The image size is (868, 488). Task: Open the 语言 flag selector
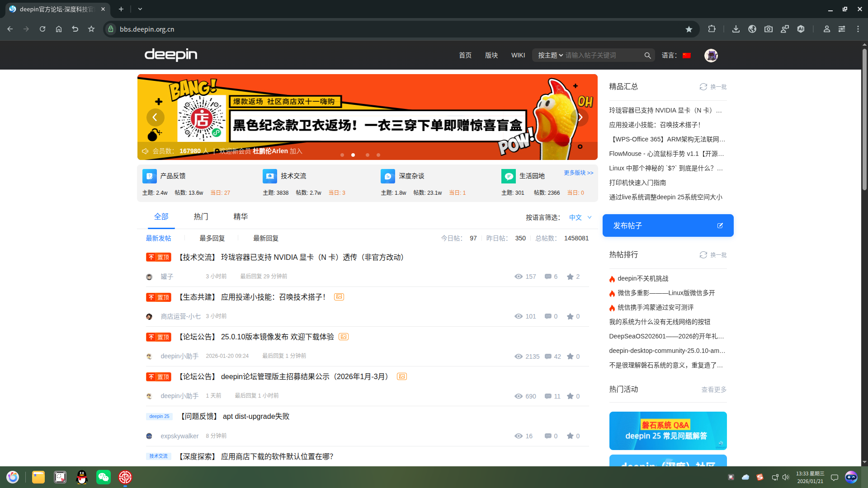pyautogui.click(x=687, y=56)
